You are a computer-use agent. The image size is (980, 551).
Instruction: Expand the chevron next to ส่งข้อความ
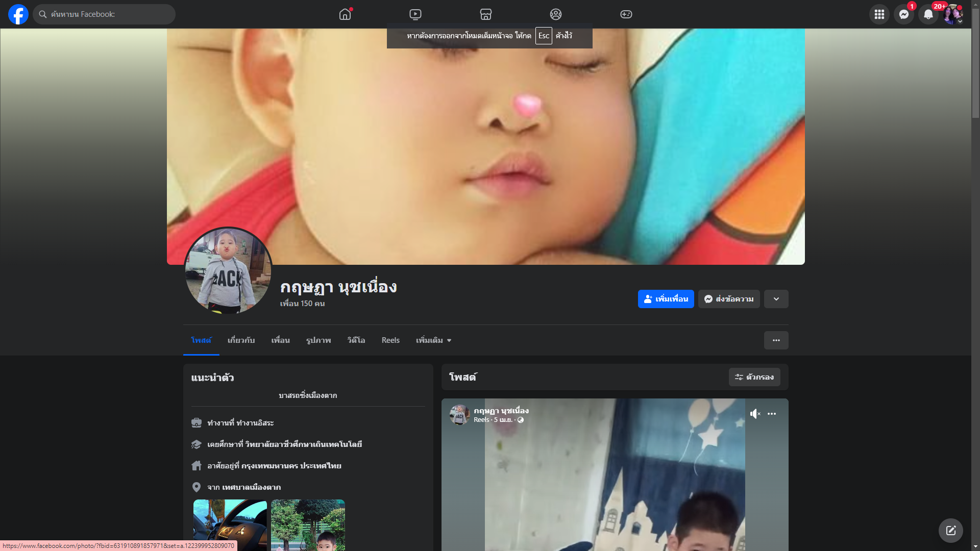[776, 299]
